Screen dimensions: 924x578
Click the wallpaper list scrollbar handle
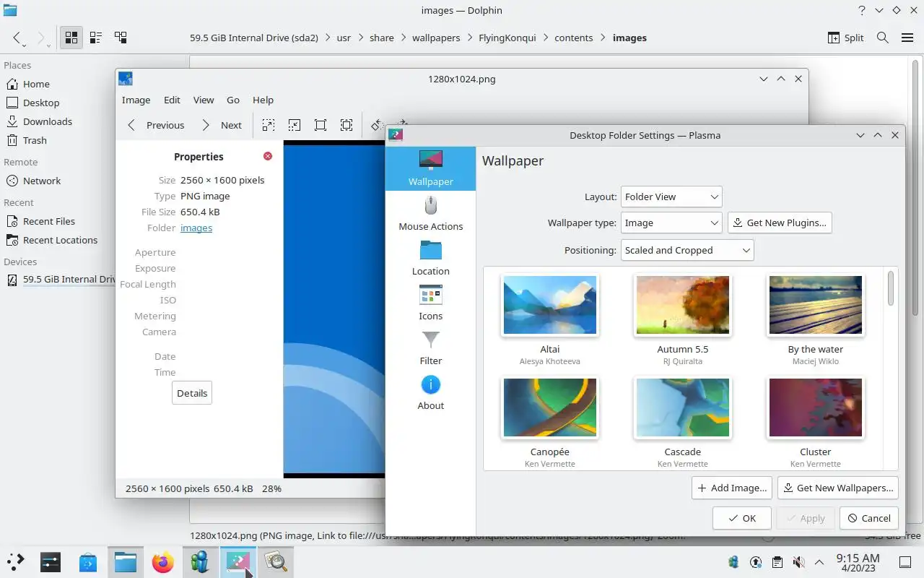click(892, 288)
